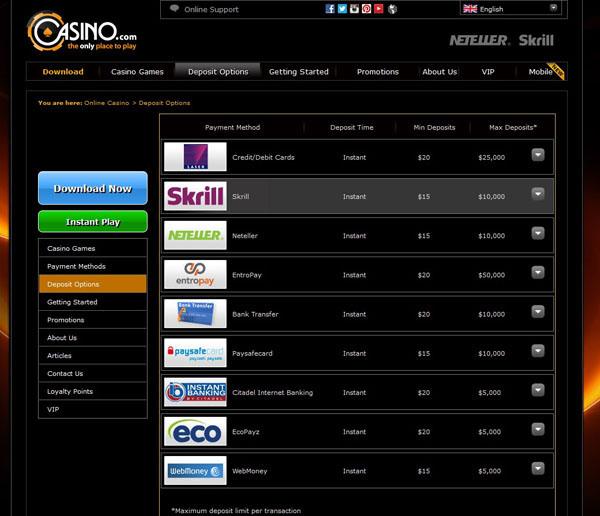Open the Pinterest social icon
Screen dimensions: 600x516
pos(367,8)
